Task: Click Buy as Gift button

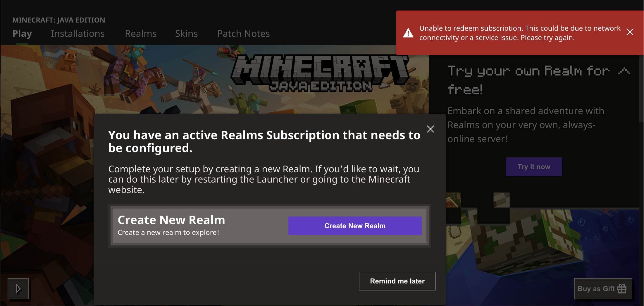Action: (x=603, y=289)
